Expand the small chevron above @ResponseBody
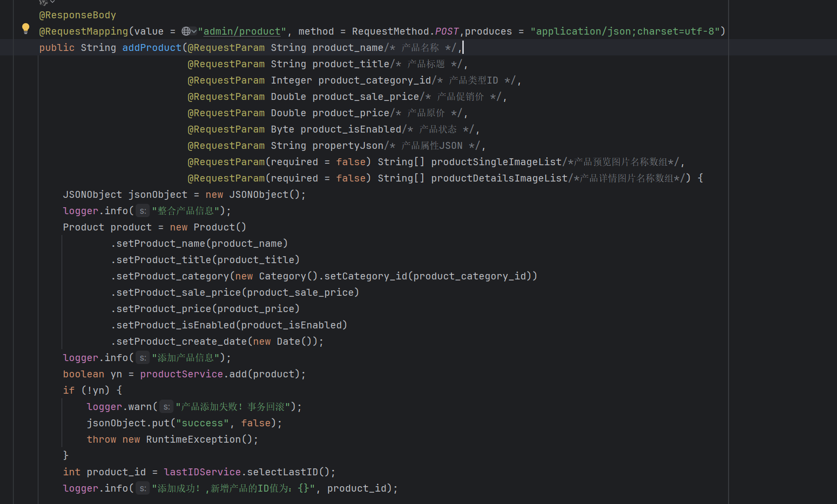The image size is (837, 504). (52, 2)
